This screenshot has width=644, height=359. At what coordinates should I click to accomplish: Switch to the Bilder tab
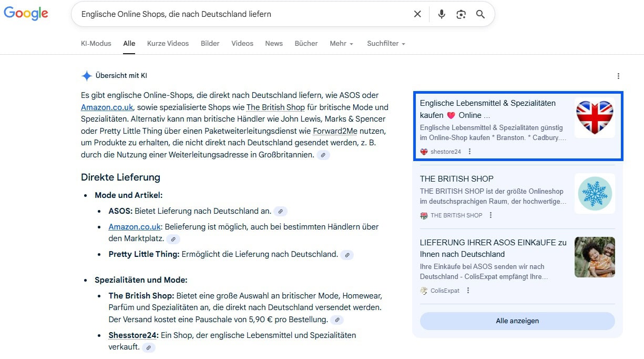210,43
